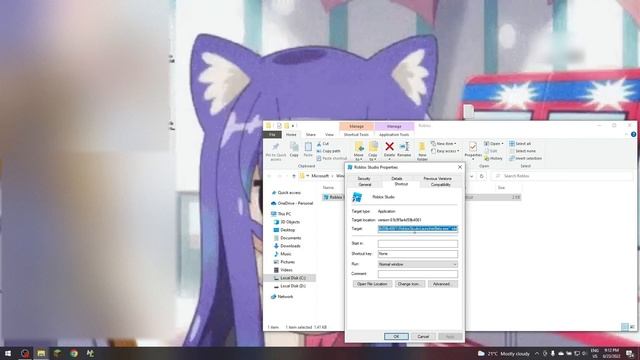The width and height of the screenshot is (640, 360).
Task: Click Cut in the Clipboard group
Action: [322, 144]
